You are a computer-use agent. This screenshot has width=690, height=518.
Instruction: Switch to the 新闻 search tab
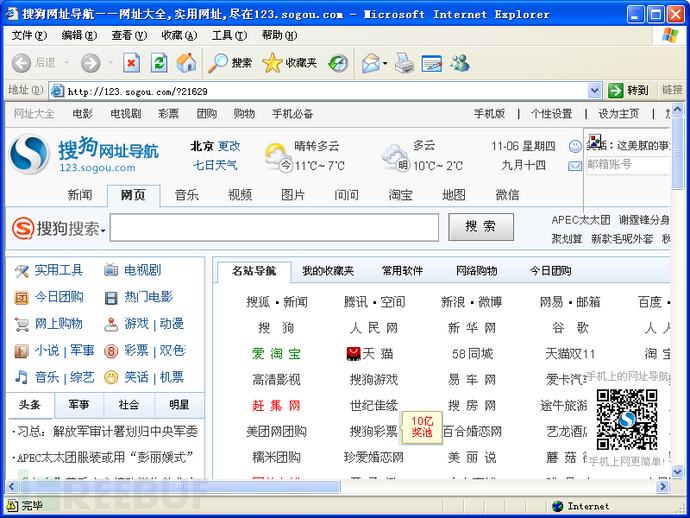[x=80, y=195]
